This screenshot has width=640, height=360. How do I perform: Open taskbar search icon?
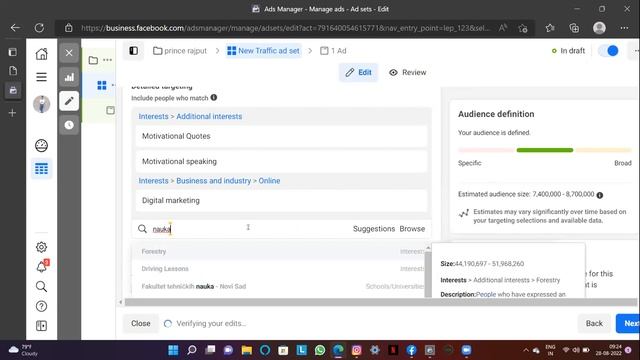[191, 350]
